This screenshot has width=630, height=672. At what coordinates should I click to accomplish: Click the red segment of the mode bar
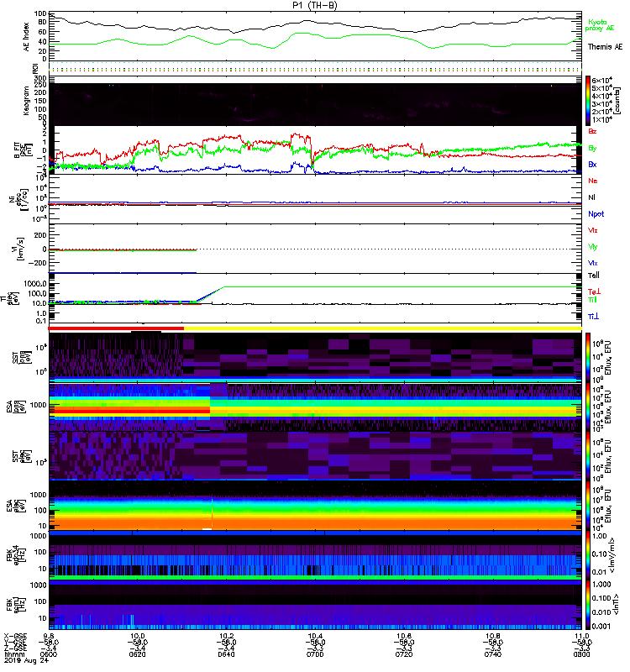click(x=116, y=328)
